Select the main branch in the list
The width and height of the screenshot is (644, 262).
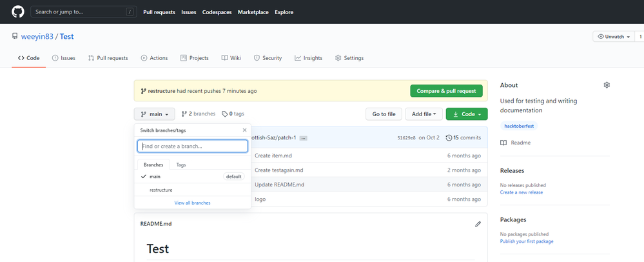193,176
